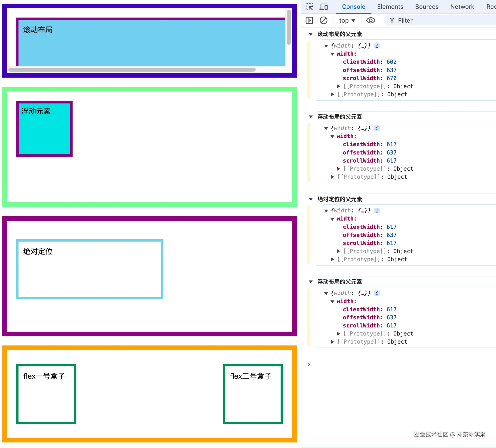The image size is (496, 448).
Task: Open the Sources tab
Action: [x=427, y=7]
